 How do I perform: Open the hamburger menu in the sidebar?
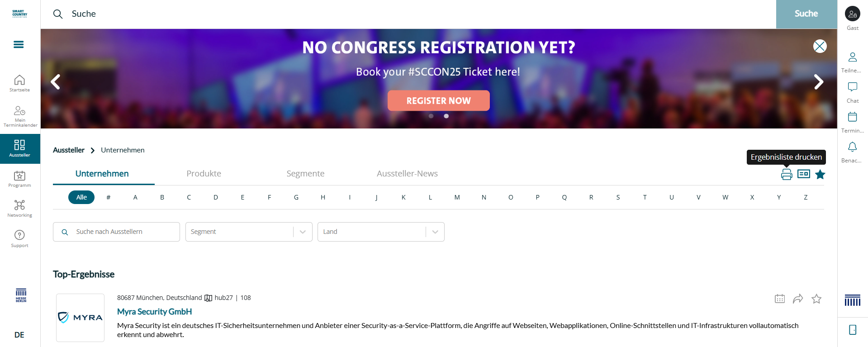pos(19,44)
